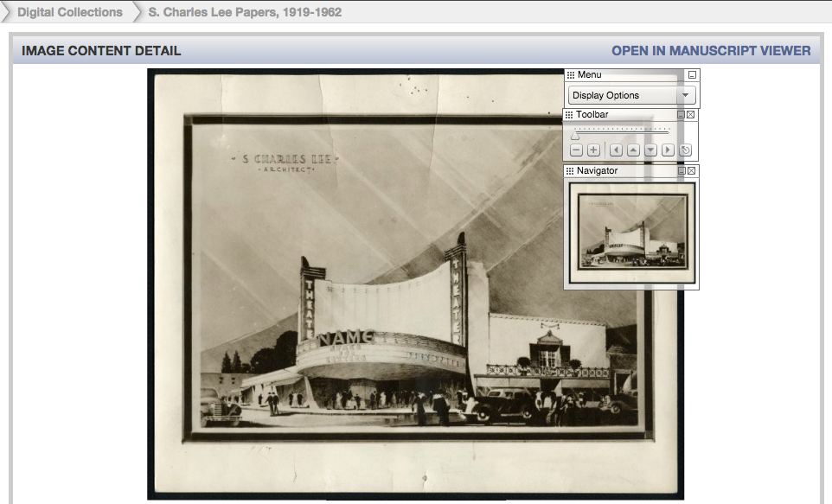Reset the image view in Toolbar
832x504 pixels.
pyautogui.click(x=686, y=150)
